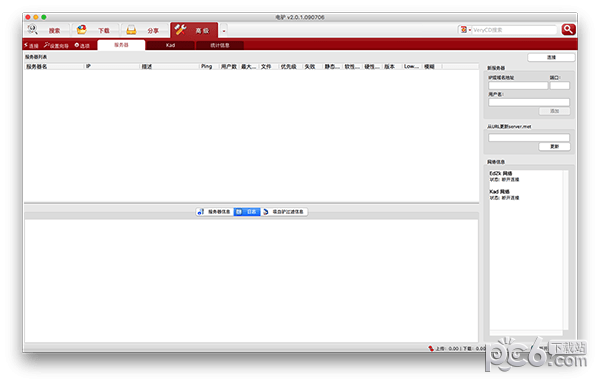Switch to the Kad subtab
Viewport: 600px width, 384px height.
point(170,45)
